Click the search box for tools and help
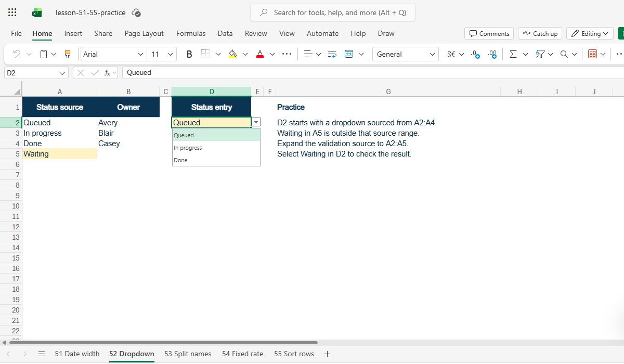The height and width of the screenshot is (364, 624). click(333, 12)
